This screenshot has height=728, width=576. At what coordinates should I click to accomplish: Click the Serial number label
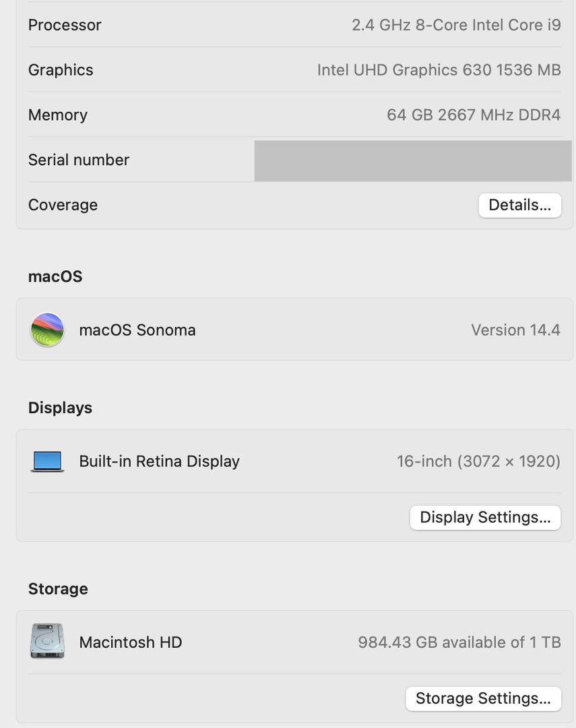(79, 160)
